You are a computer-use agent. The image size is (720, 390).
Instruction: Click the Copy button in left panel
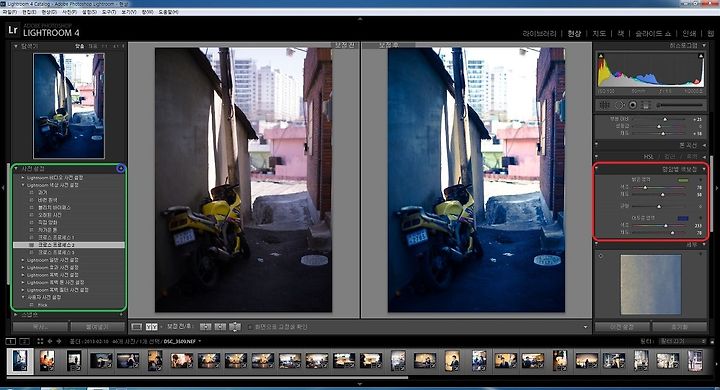[40, 327]
